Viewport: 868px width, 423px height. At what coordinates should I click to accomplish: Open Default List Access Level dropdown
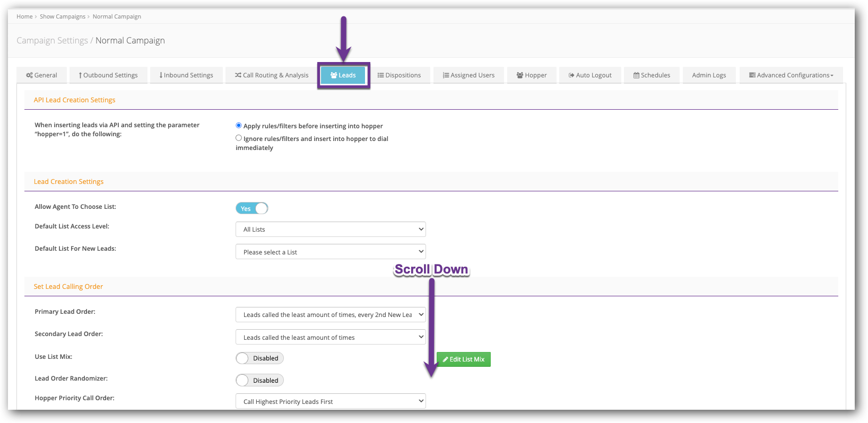[331, 230]
